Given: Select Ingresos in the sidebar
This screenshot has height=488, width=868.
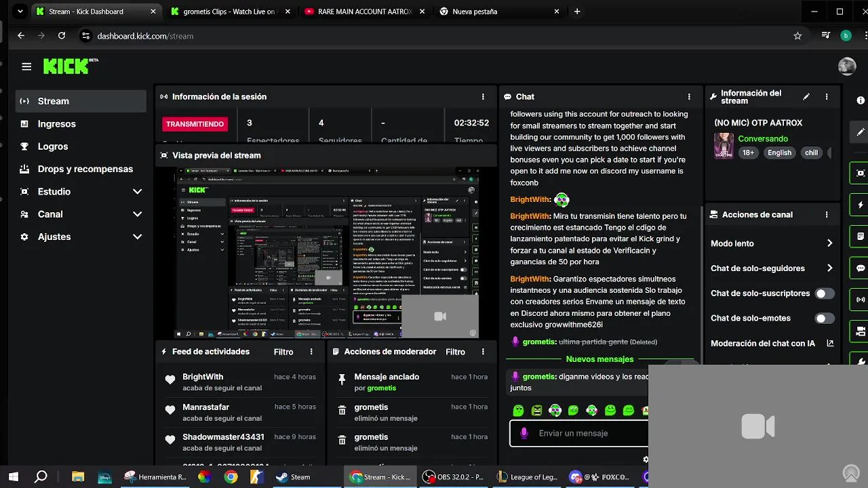Looking at the screenshot, I should click(x=81, y=124).
